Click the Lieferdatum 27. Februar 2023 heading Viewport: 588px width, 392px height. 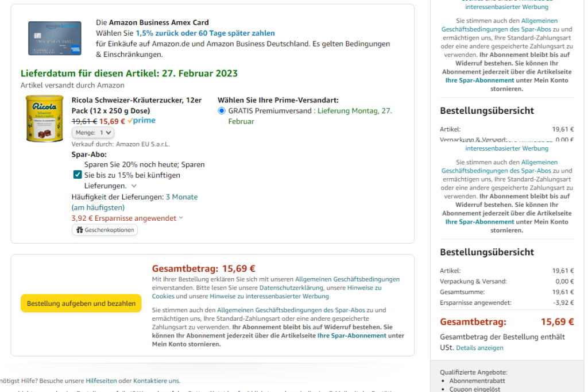129,73
